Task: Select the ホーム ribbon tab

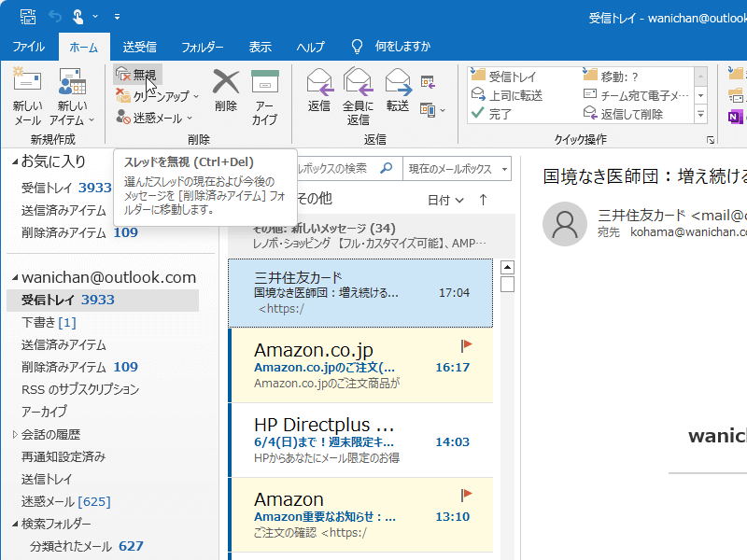Action: click(x=84, y=47)
